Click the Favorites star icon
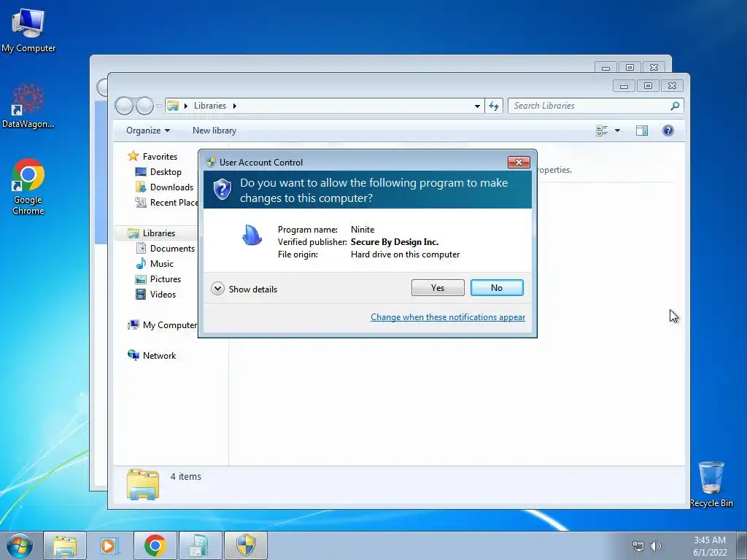The height and width of the screenshot is (560, 747). (x=133, y=156)
